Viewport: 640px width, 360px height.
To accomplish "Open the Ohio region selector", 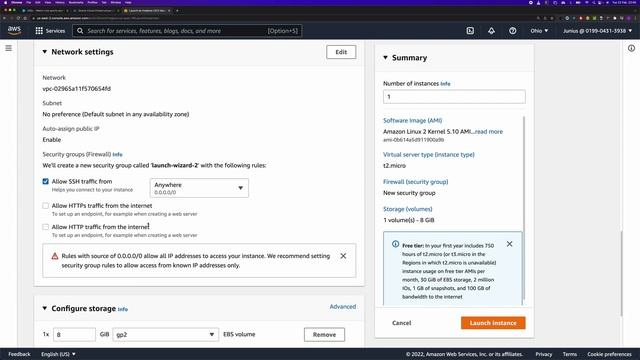I will [x=539, y=31].
